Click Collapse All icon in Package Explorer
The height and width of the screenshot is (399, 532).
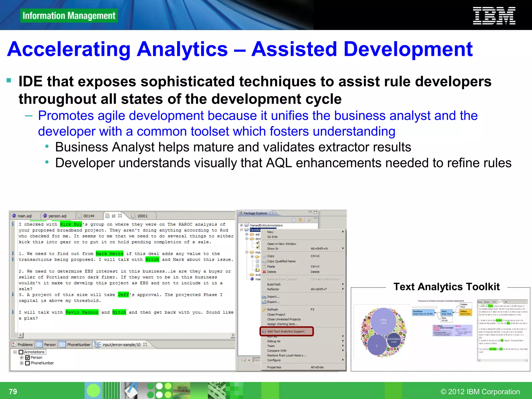pyautogui.click(x=294, y=220)
